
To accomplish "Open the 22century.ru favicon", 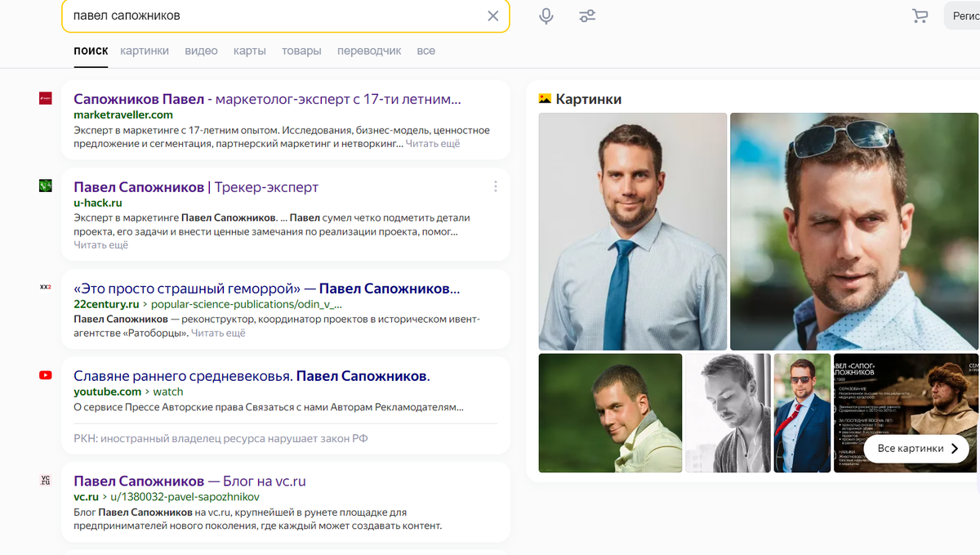I will coord(46,288).
